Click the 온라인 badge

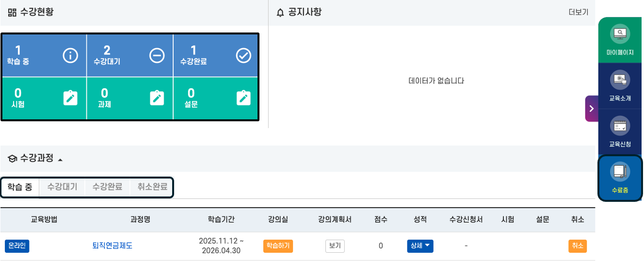coord(17,246)
